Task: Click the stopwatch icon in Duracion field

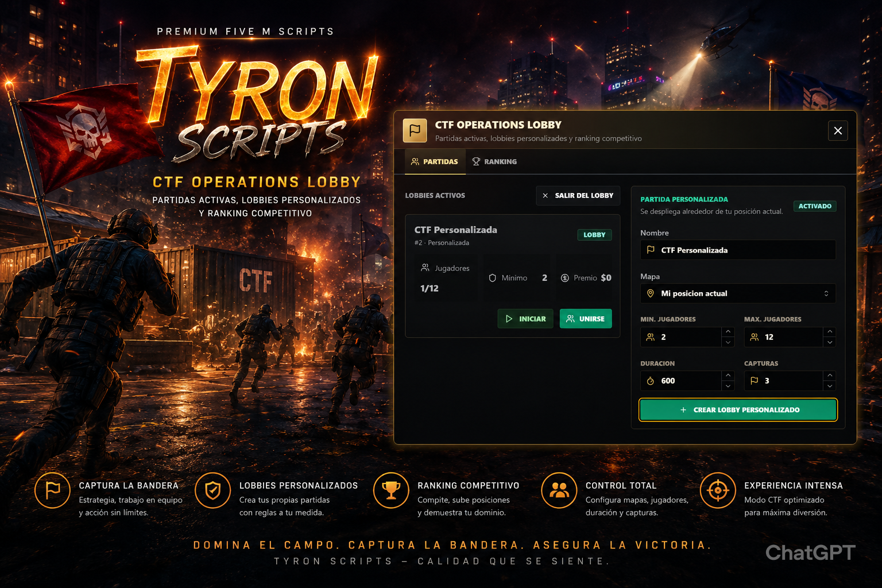Action: pyautogui.click(x=651, y=381)
